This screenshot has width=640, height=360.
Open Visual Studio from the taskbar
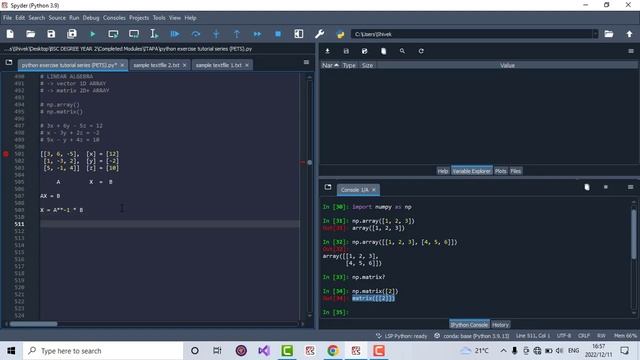tap(264, 351)
